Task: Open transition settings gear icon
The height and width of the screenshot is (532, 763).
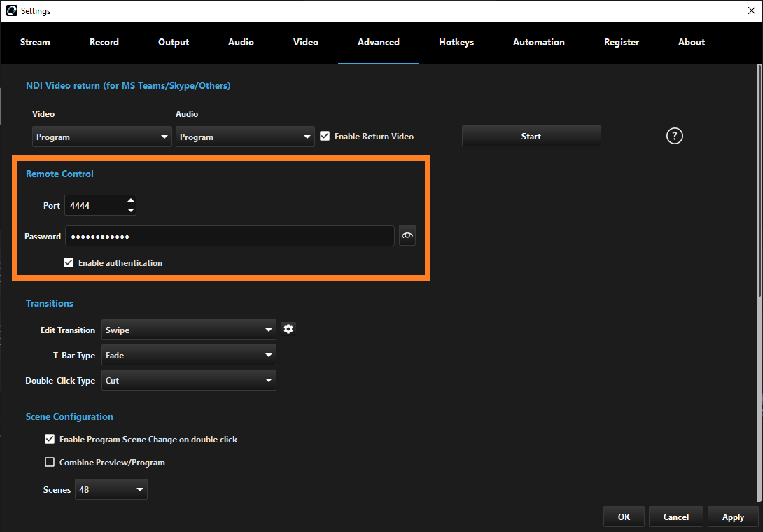Action: [x=288, y=329]
